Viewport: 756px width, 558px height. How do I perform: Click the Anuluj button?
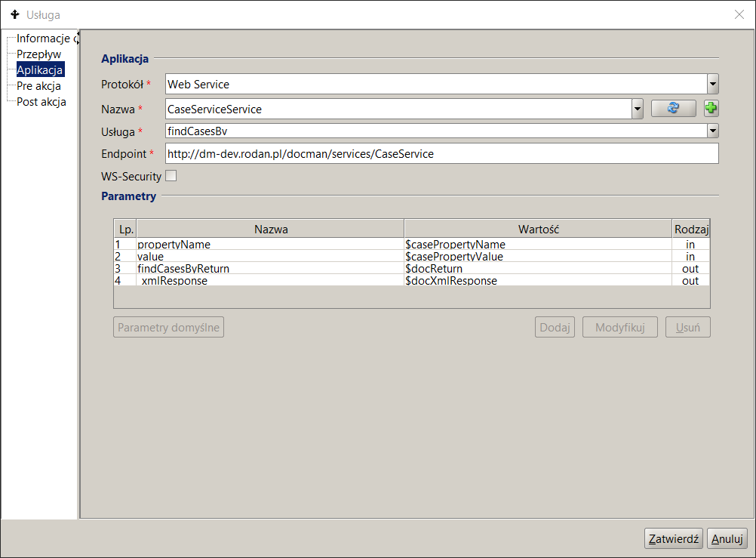coord(727,538)
